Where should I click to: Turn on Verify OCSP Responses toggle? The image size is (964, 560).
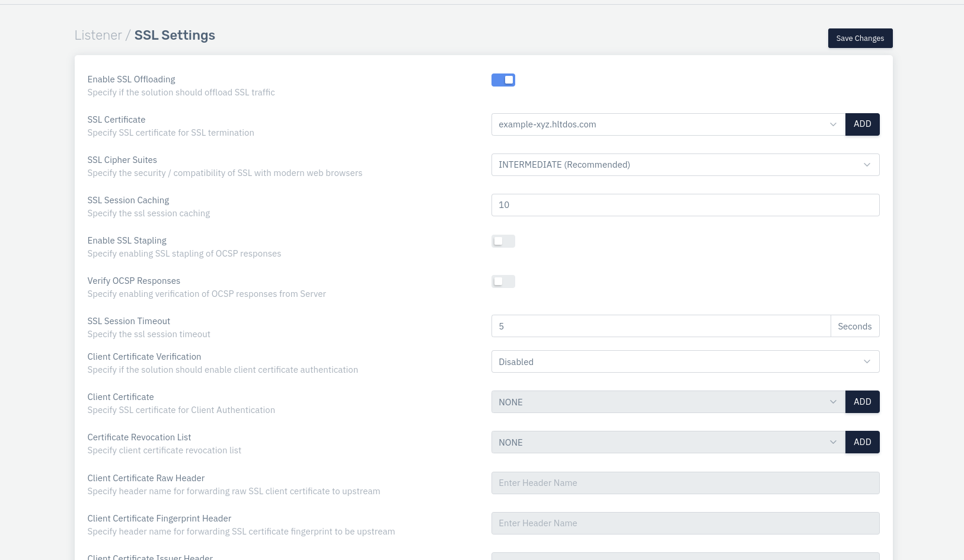pyautogui.click(x=503, y=281)
